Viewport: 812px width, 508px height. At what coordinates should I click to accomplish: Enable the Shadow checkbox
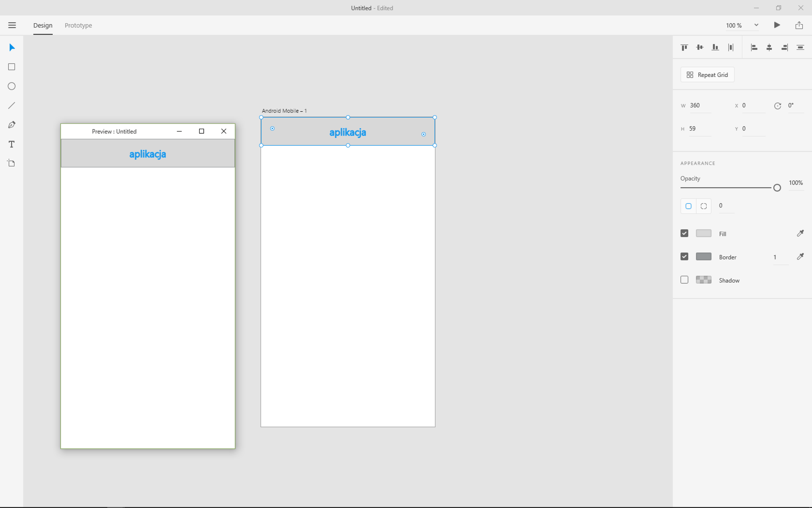pyautogui.click(x=684, y=280)
